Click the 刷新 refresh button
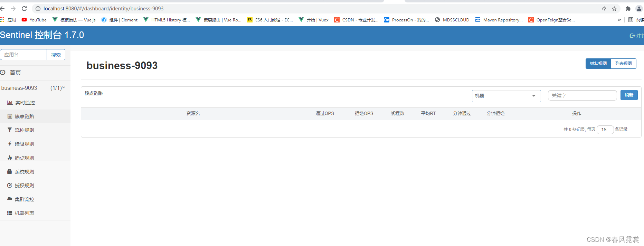The height and width of the screenshot is (246, 644). [x=629, y=95]
